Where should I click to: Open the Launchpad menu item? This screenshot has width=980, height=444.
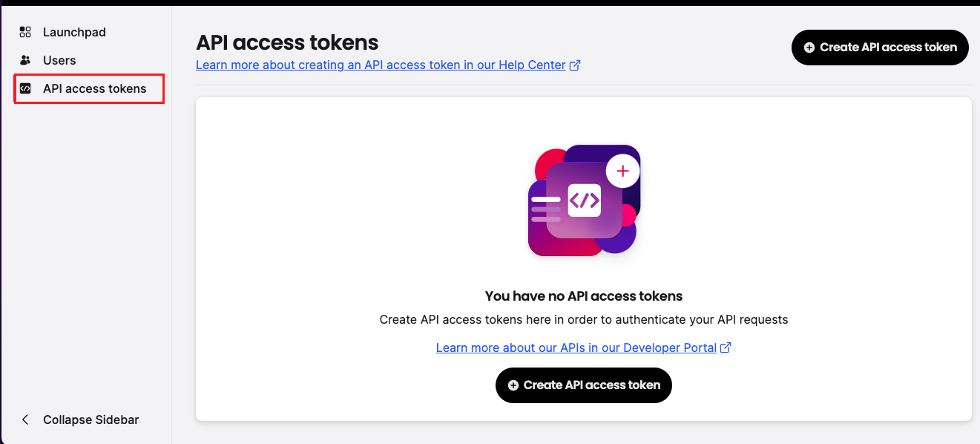[74, 32]
